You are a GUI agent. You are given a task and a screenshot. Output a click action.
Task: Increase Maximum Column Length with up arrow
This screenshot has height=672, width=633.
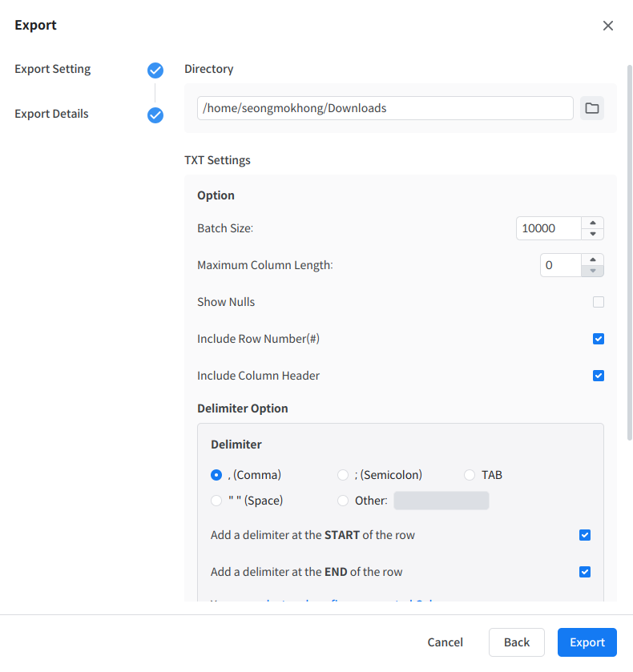[x=592, y=260]
